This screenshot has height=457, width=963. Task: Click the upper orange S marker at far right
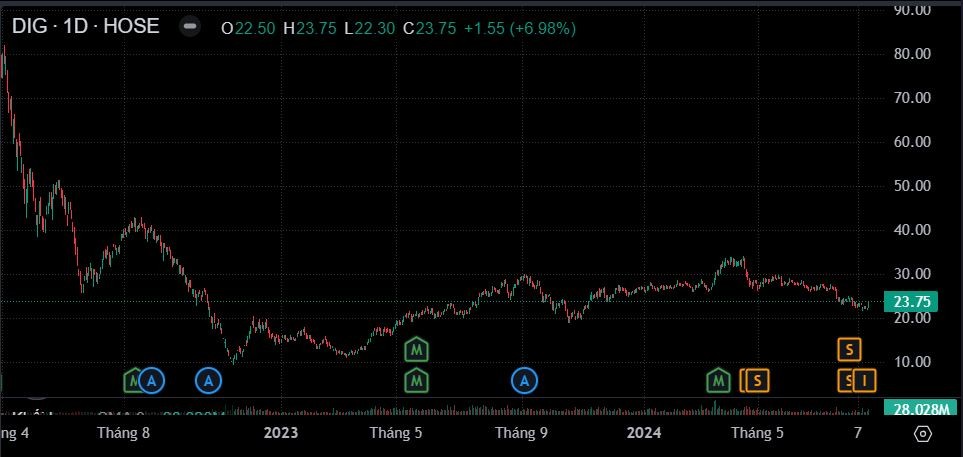tap(849, 349)
